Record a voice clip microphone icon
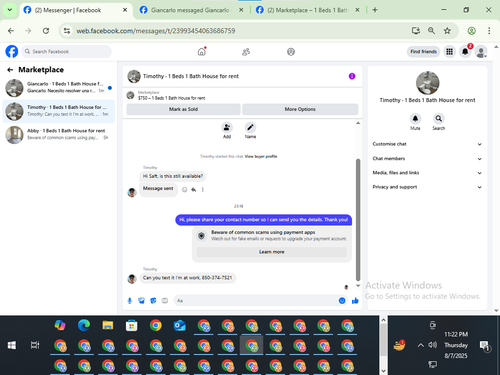Screen dimensions: 500x375 [130, 301]
